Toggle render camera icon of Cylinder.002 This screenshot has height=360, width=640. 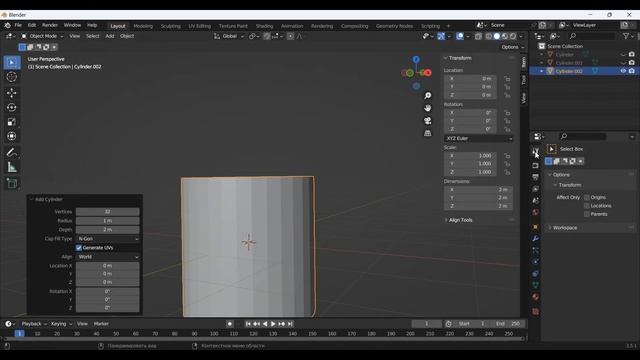pos(632,71)
